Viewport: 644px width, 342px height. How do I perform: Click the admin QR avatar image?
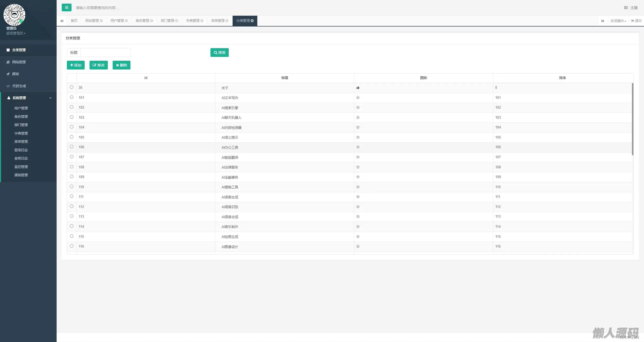(14, 15)
